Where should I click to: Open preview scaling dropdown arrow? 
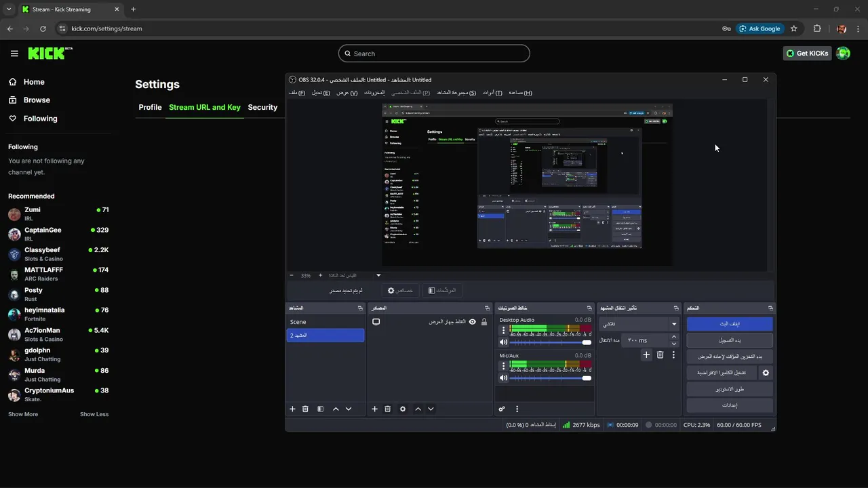coord(378,275)
